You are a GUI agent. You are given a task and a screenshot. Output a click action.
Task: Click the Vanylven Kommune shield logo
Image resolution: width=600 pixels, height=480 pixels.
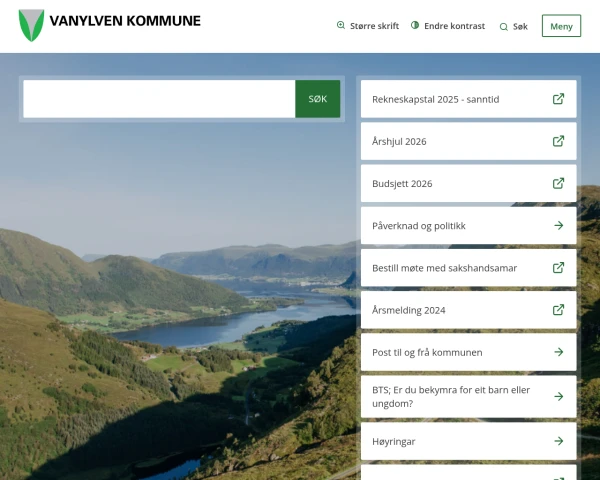click(x=31, y=25)
